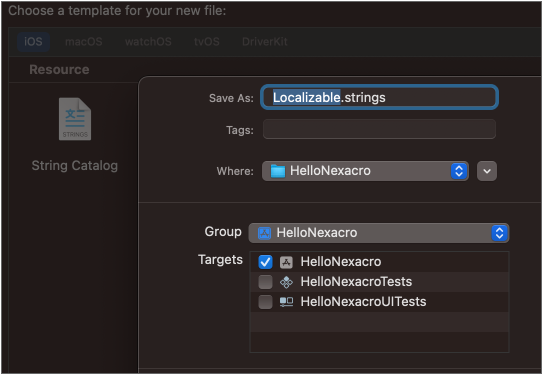
Task: Select the String Catalog template icon
Action: point(75,119)
